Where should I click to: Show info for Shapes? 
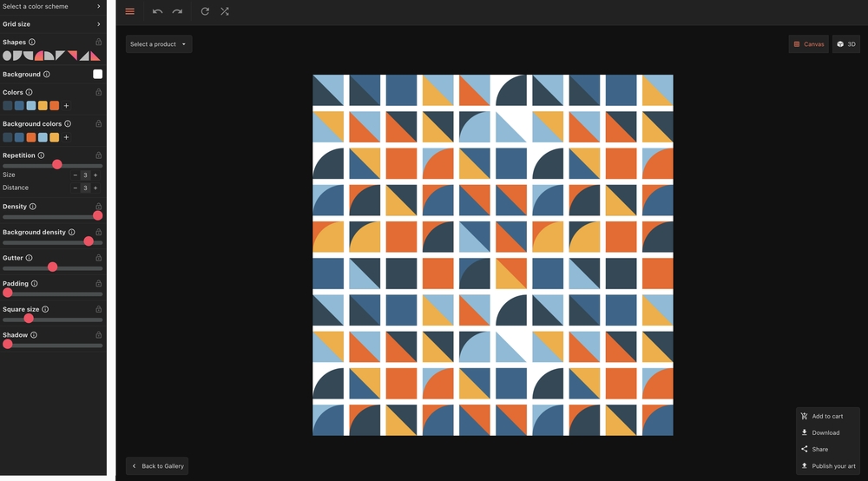(x=32, y=42)
